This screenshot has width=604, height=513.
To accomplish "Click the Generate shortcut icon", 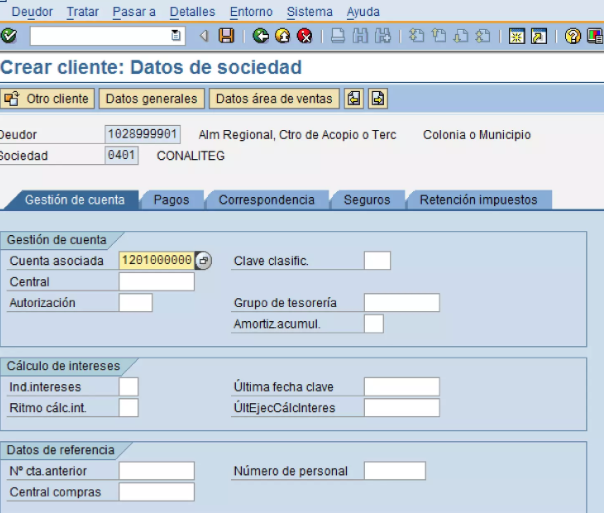I will (x=539, y=36).
